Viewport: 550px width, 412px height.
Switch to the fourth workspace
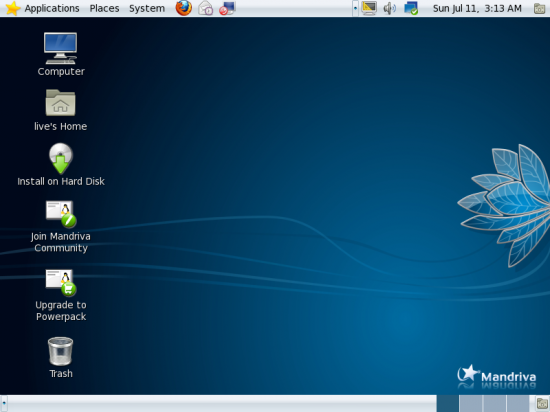(x=518, y=404)
